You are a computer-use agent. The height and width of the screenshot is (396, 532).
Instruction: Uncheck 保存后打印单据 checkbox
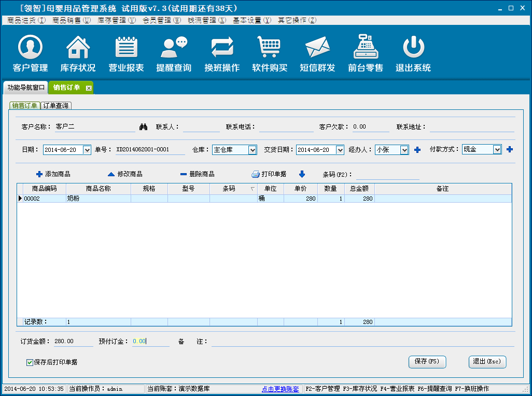[30, 362]
